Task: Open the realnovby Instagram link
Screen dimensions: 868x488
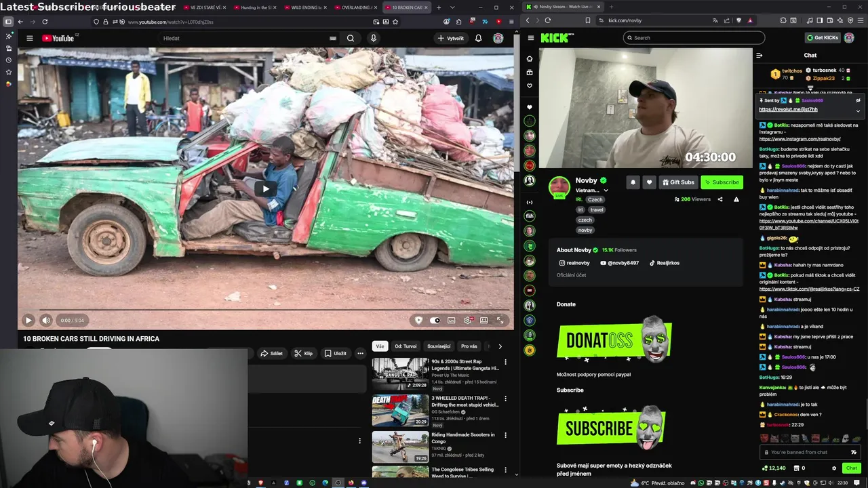Action: click(574, 263)
